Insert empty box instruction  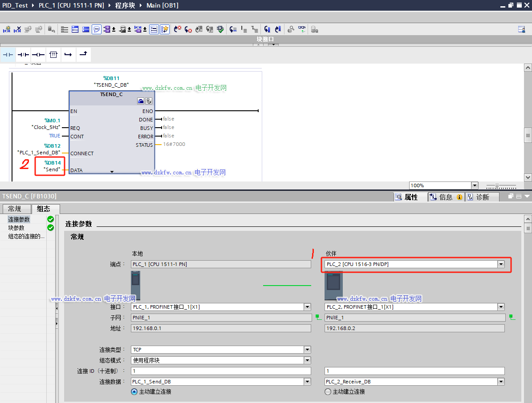coord(53,55)
